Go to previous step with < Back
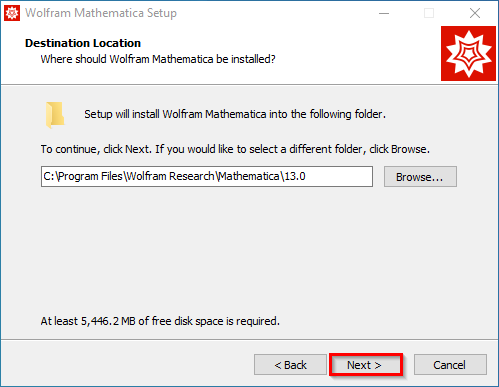This screenshot has width=499, height=387. click(290, 365)
